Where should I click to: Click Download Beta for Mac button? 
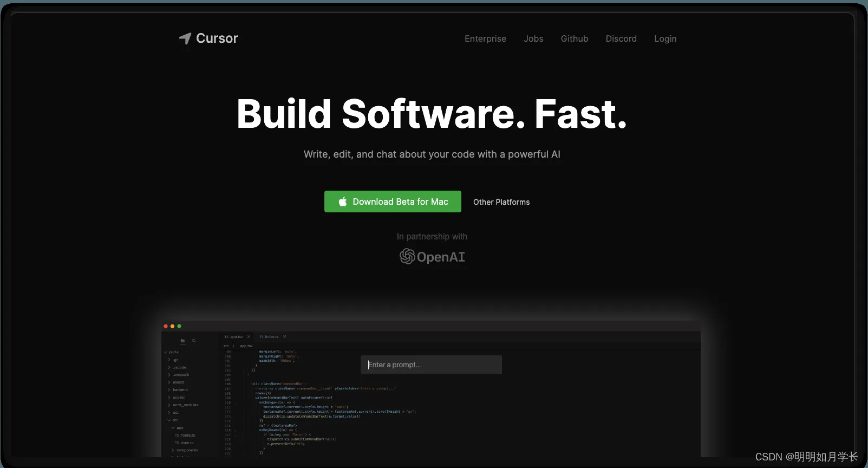coord(393,201)
